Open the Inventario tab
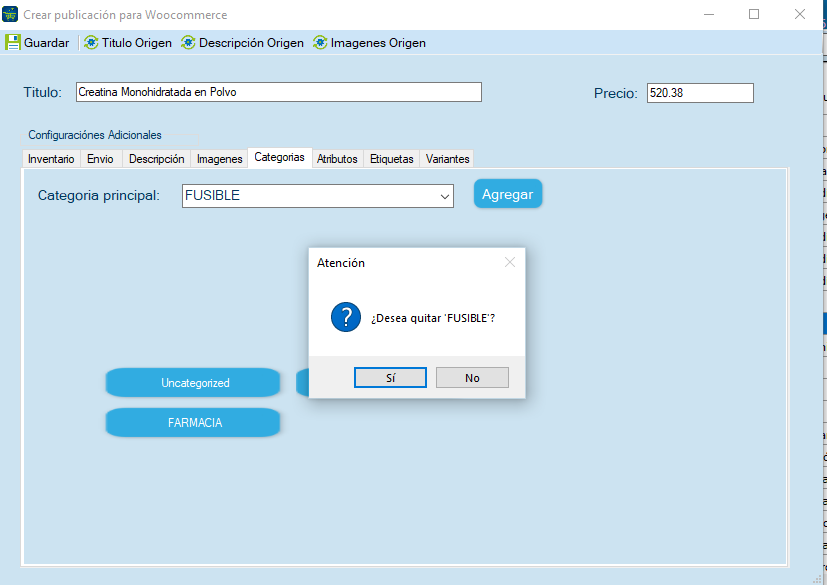The image size is (827, 585). coord(51,159)
